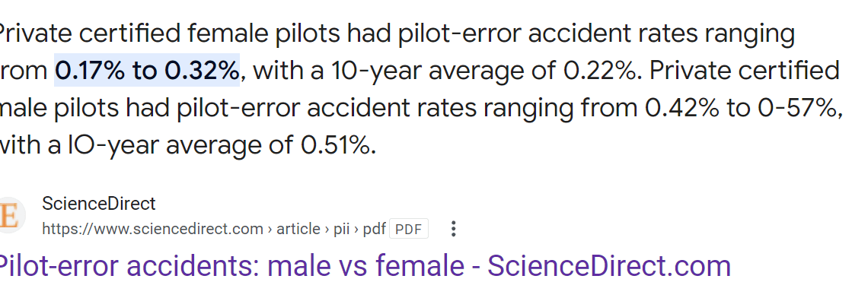
Task: Open the three-dot result options menu
Action: point(453,229)
